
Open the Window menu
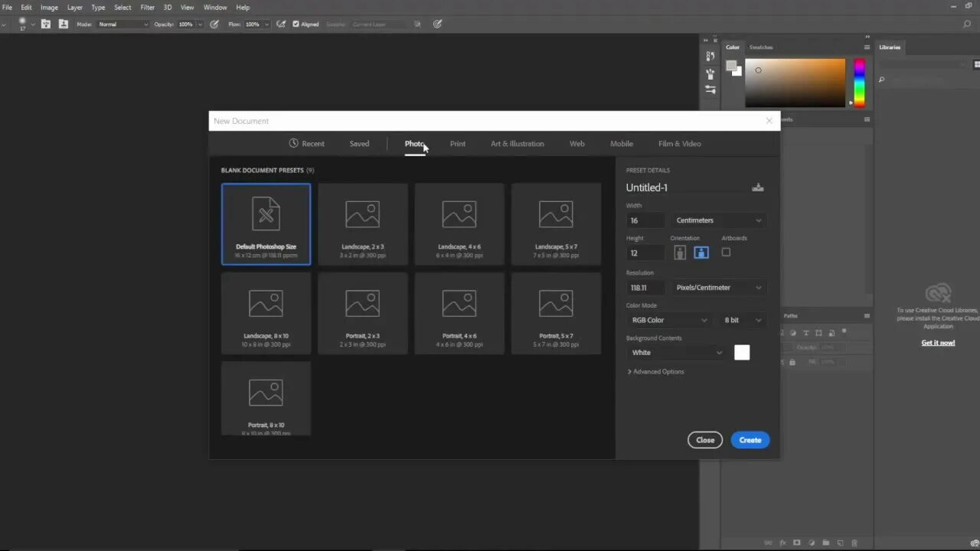(215, 7)
